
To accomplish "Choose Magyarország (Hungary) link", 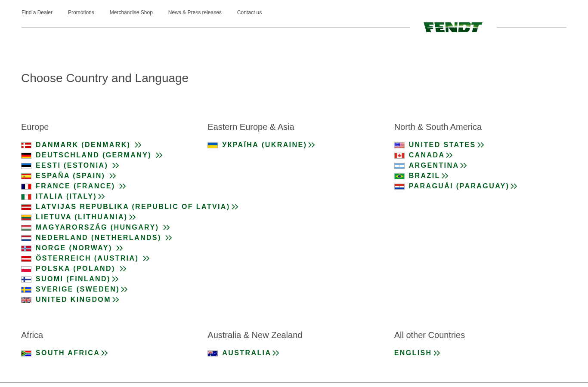I will [103, 227].
